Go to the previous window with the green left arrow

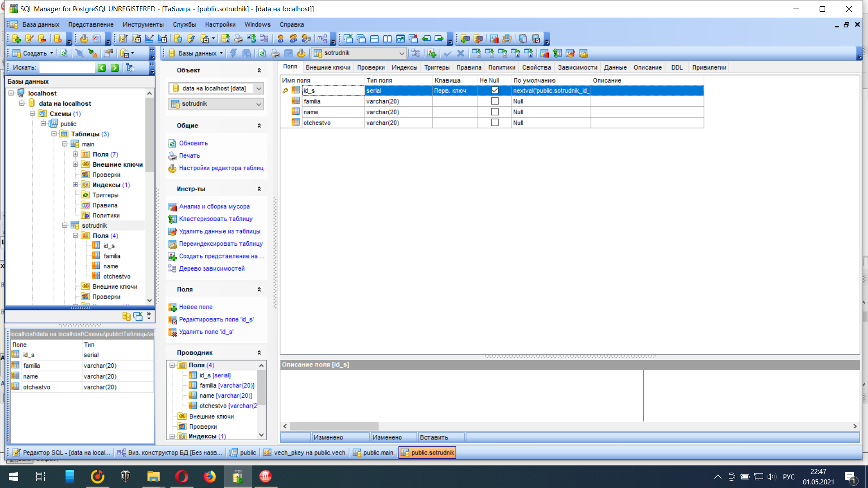(426, 39)
